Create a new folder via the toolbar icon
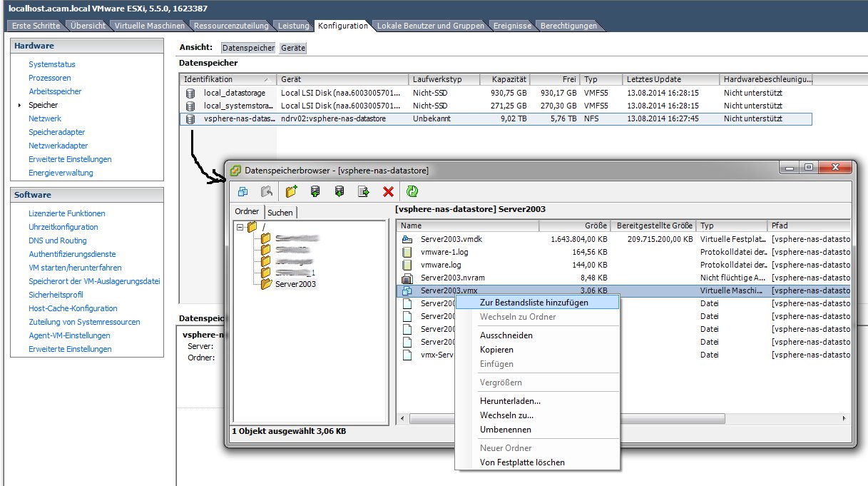 (x=291, y=191)
